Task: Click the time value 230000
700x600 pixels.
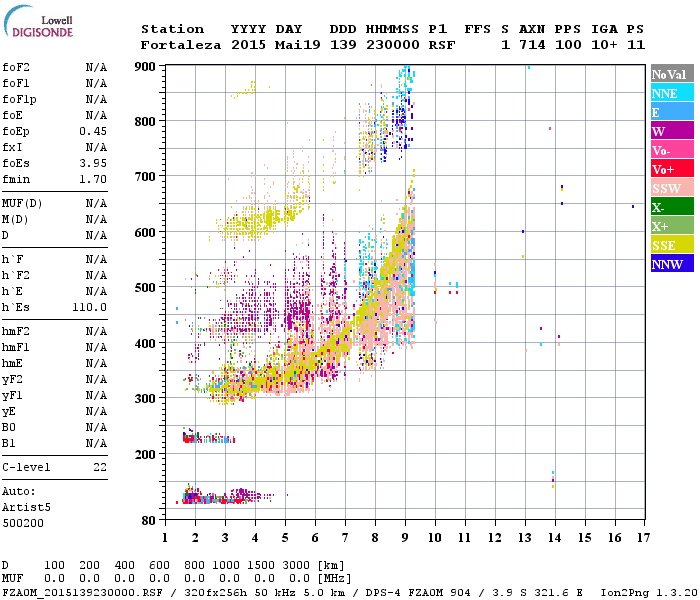Action: pyautogui.click(x=393, y=45)
